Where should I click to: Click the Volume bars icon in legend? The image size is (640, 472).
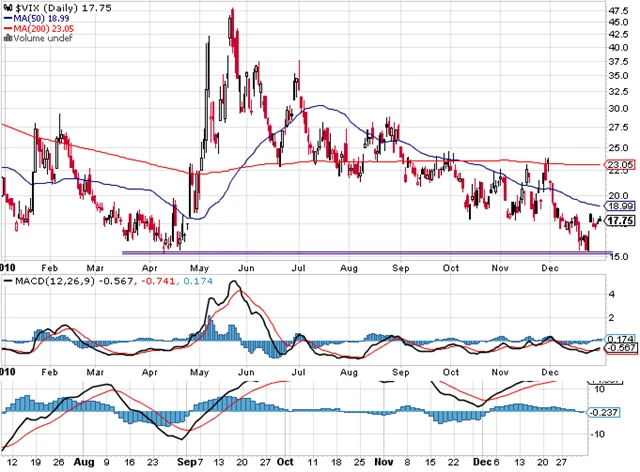point(7,40)
